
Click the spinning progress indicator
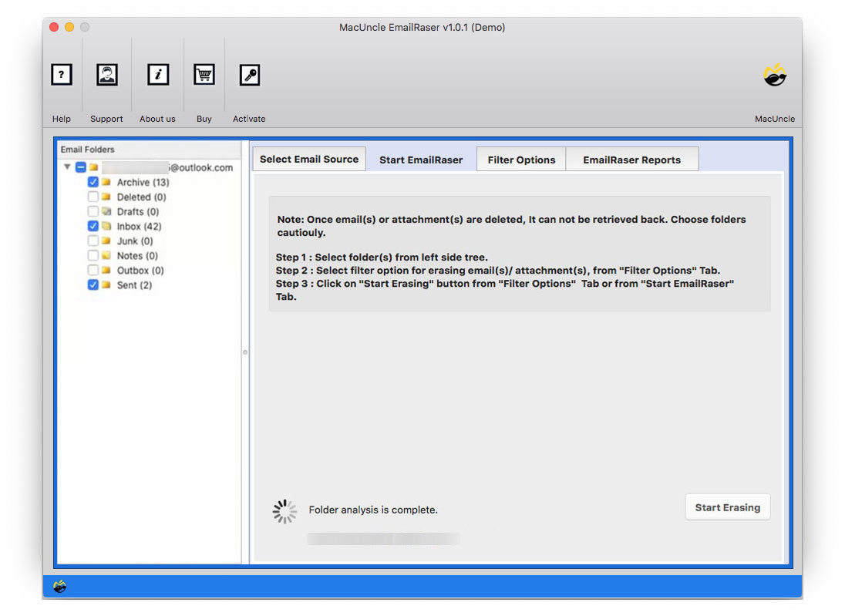pos(284,511)
